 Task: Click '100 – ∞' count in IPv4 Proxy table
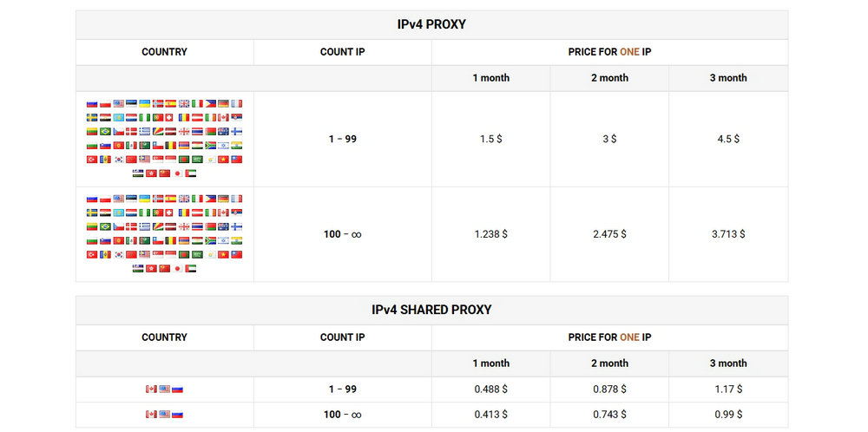point(343,234)
